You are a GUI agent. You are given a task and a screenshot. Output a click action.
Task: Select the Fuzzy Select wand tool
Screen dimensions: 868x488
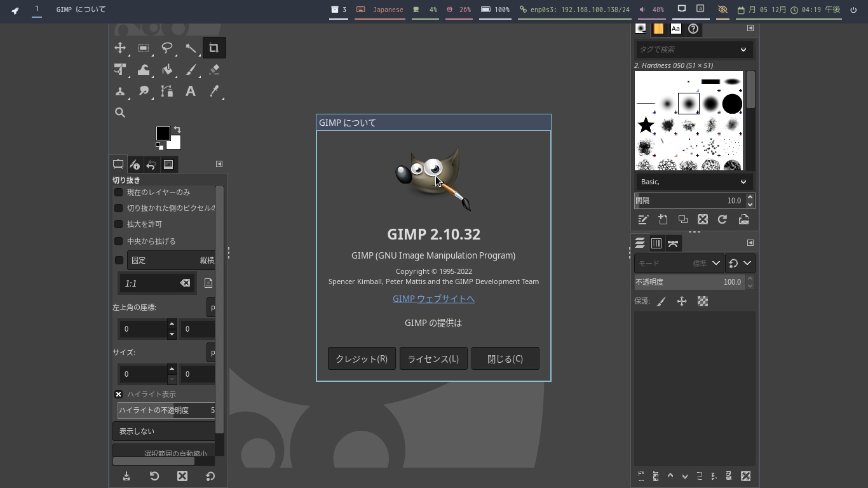tap(191, 48)
